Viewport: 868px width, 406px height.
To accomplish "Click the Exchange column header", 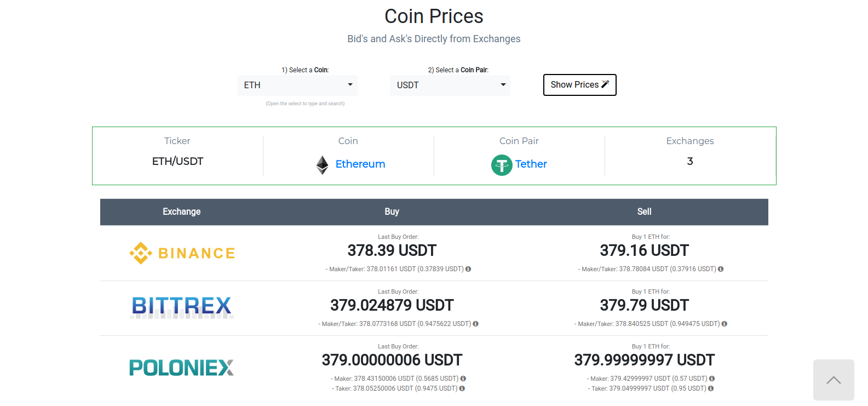I will [182, 211].
